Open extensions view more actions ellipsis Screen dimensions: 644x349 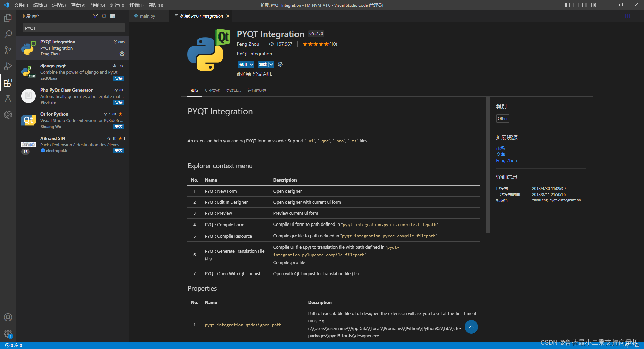121,16
